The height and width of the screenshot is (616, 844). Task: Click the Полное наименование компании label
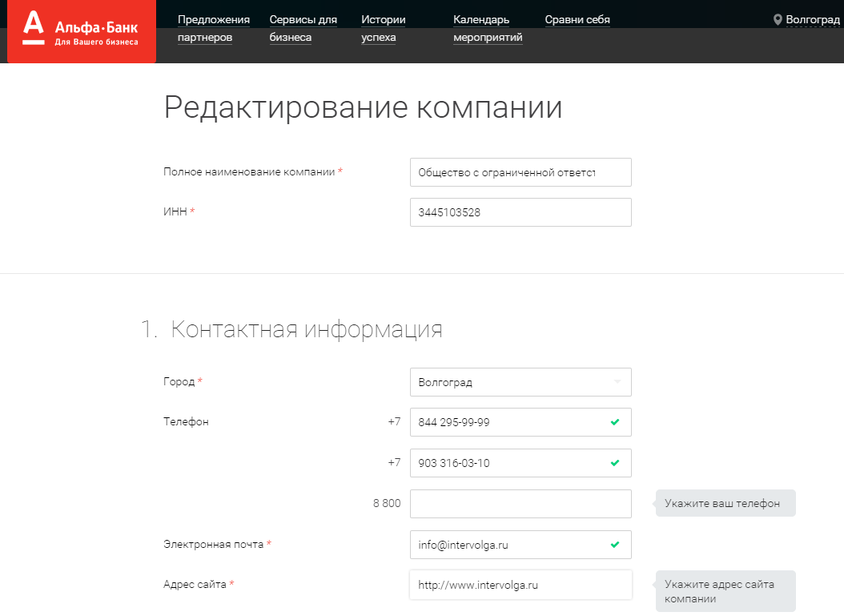click(x=249, y=171)
